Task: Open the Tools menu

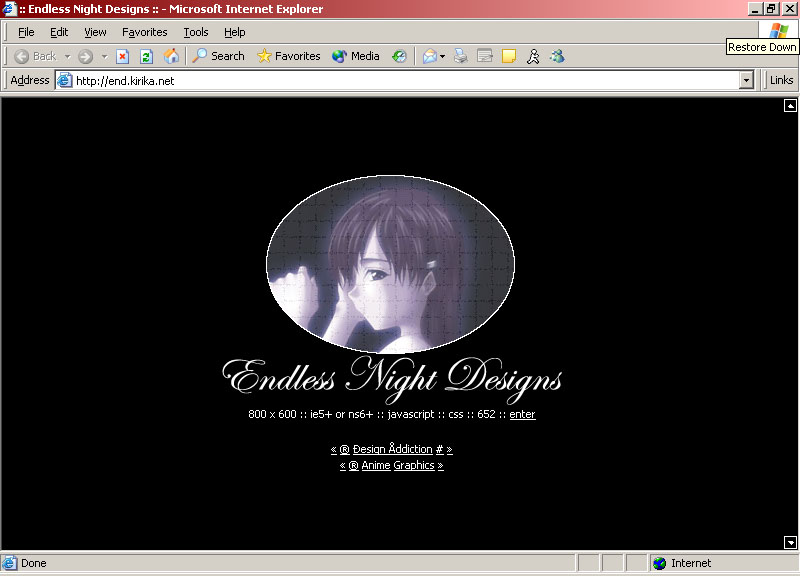Action: (x=196, y=32)
